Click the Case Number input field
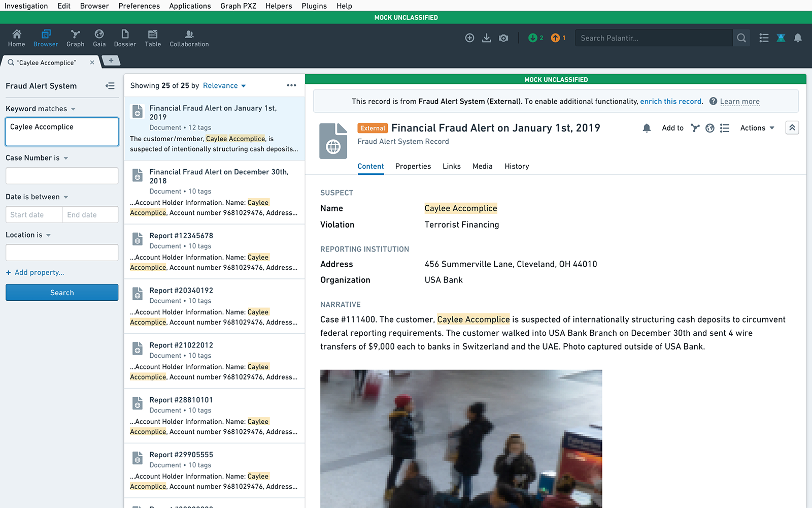812x508 pixels. coord(62,176)
